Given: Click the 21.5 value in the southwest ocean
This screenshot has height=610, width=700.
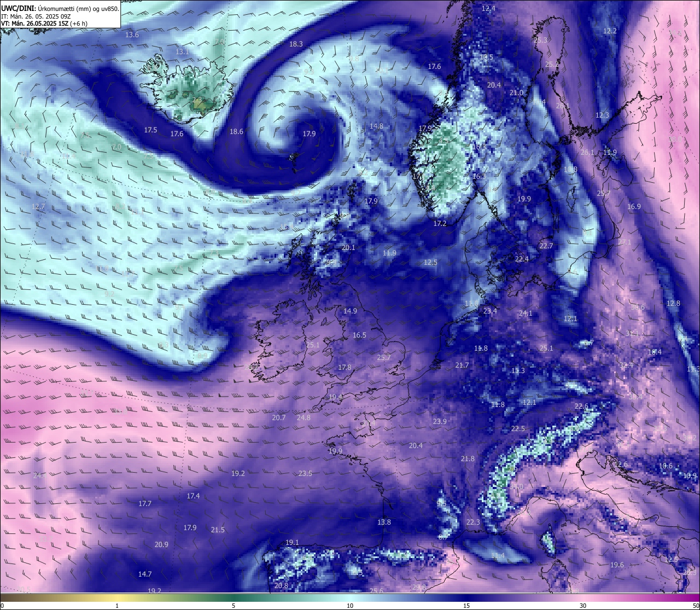Looking at the screenshot, I should (x=218, y=530).
